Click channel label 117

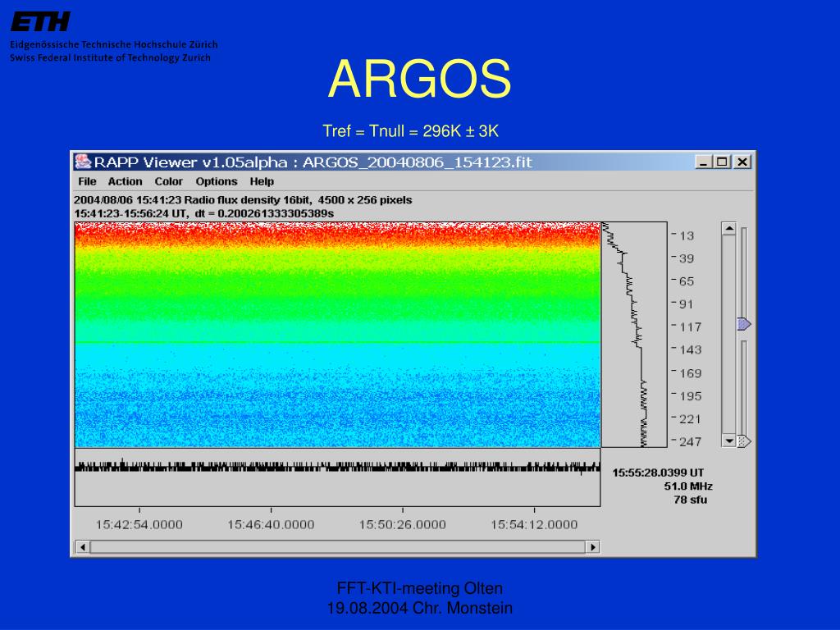click(690, 327)
